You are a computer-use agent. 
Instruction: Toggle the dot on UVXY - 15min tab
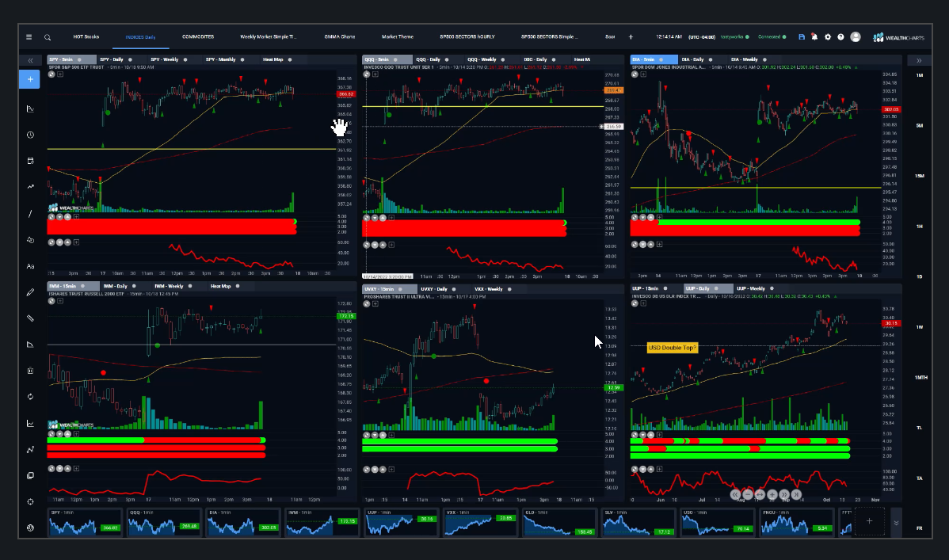(x=400, y=289)
